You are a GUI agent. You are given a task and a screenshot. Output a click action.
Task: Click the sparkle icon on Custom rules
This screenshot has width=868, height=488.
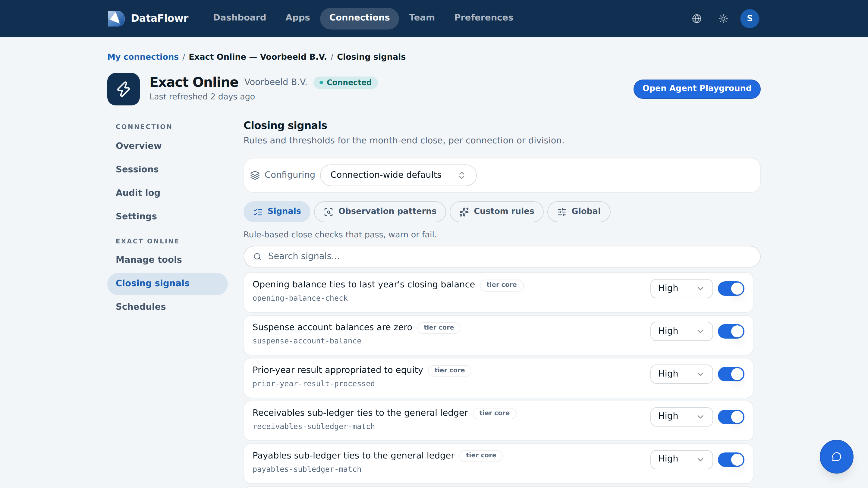point(464,211)
